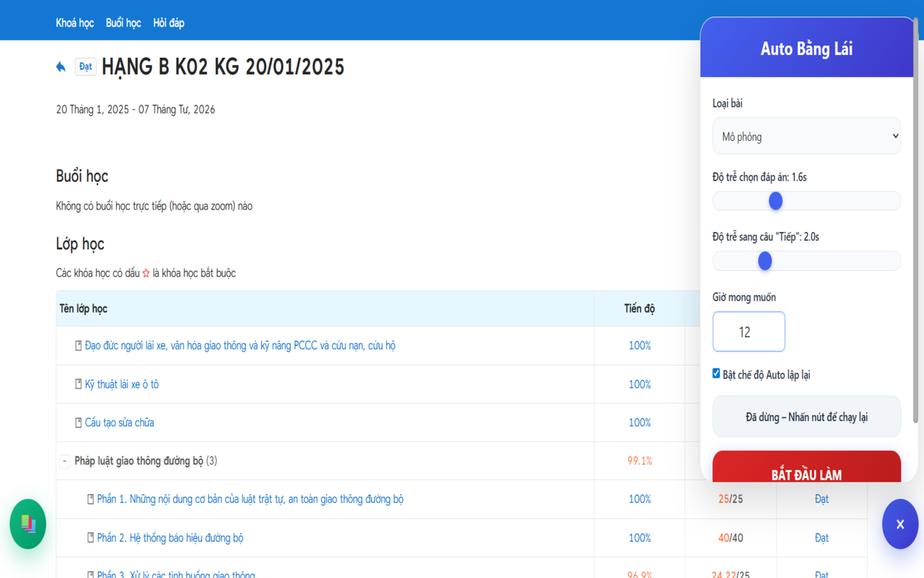Open the Loại bài dropdown

pyautogui.click(x=806, y=136)
